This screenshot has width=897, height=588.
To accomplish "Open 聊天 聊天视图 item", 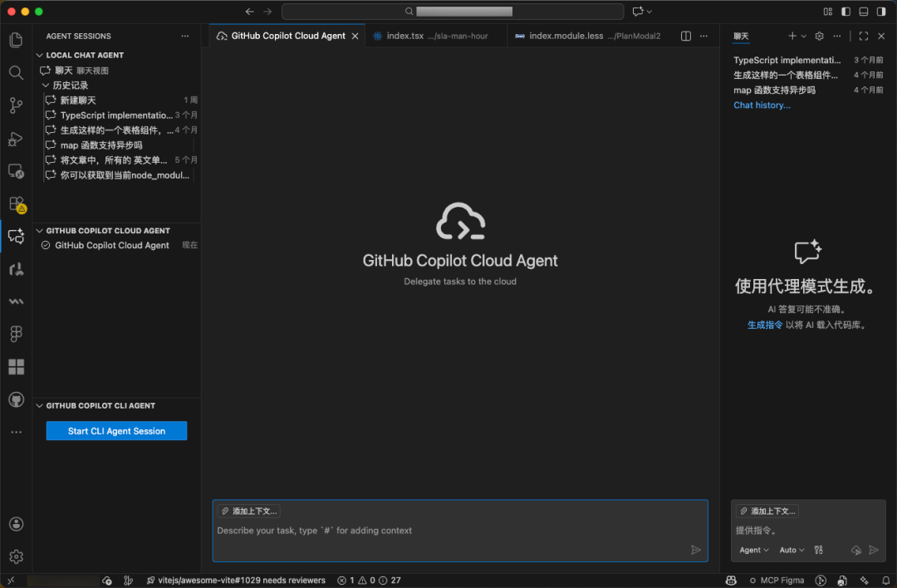I will point(117,71).
